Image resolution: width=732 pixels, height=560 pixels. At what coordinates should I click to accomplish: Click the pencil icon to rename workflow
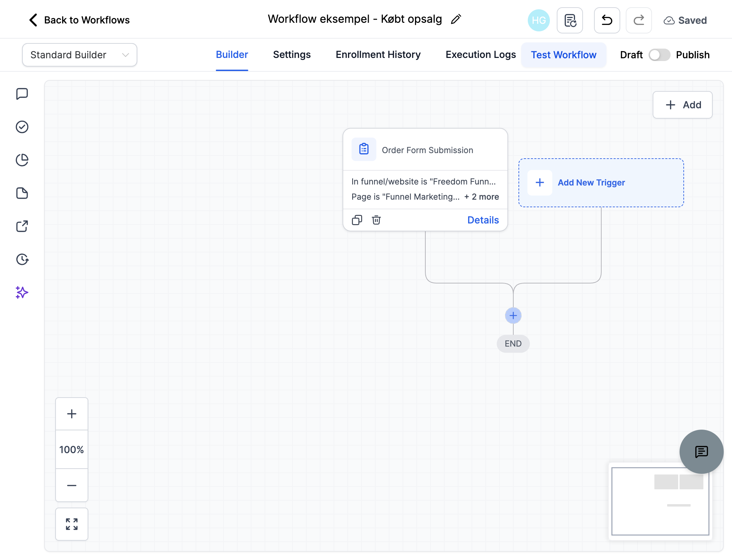point(456,19)
